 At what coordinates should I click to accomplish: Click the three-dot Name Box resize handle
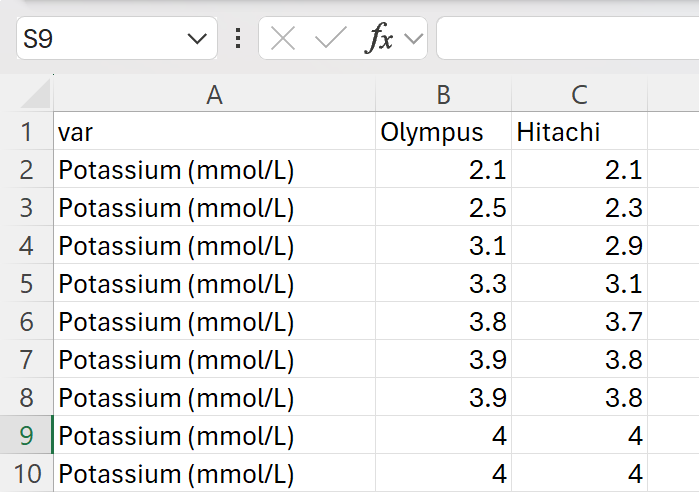tap(238, 39)
